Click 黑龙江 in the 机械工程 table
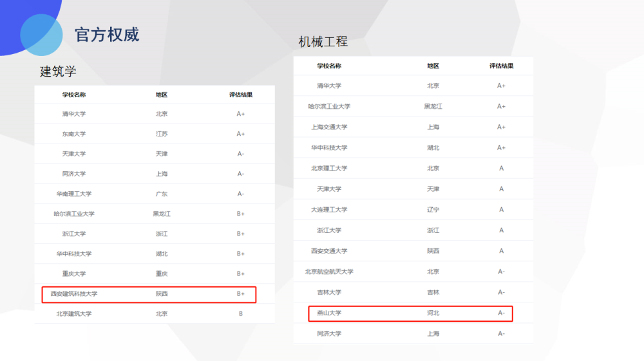The width and height of the screenshot is (644, 361). [433, 106]
